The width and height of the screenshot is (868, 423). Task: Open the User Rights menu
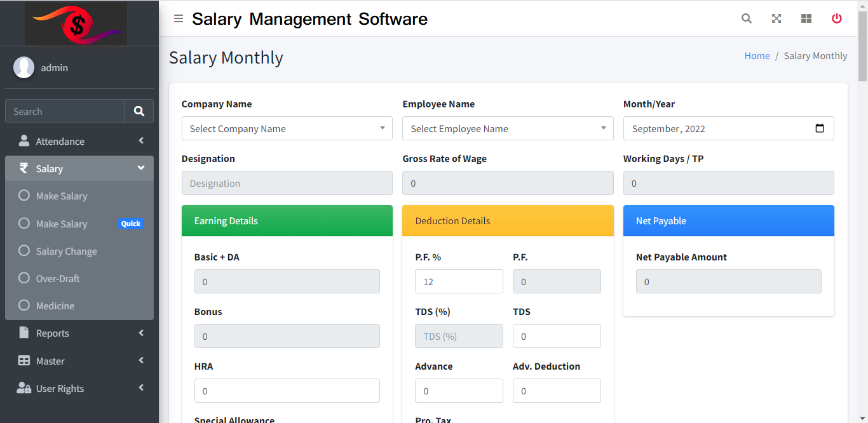pyautogui.click(x=79, y=389)
